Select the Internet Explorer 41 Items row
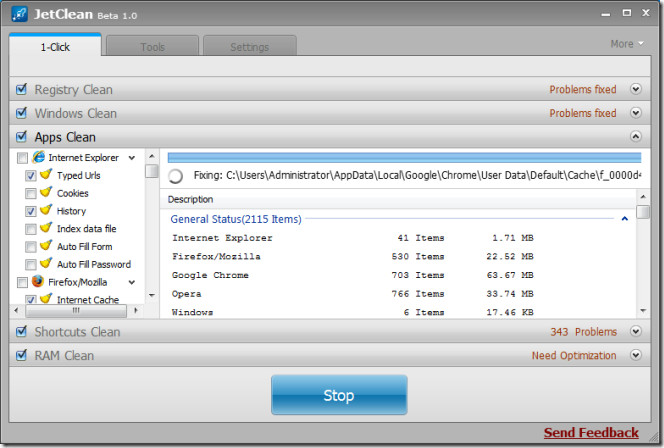664x448 pixels. coord(353,238)
